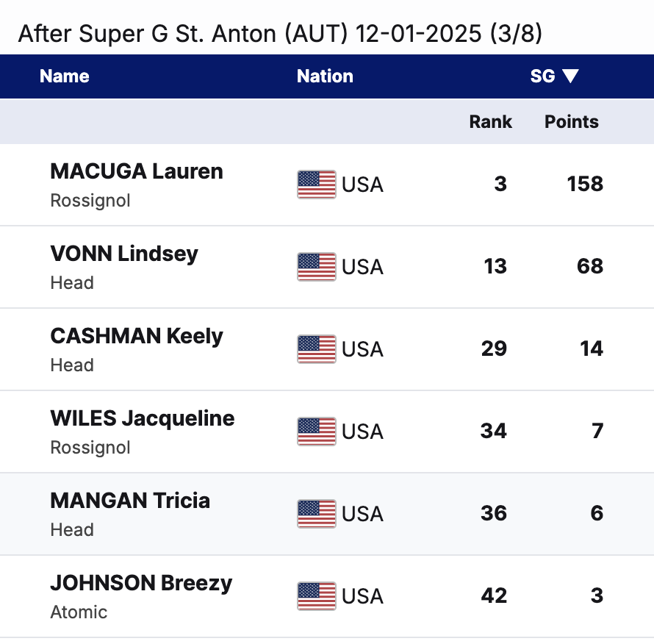Open CASHMAN Keely's athlete profile
Image resolution: width=654 pixels, height=644 pixels.
click(137, 337)
